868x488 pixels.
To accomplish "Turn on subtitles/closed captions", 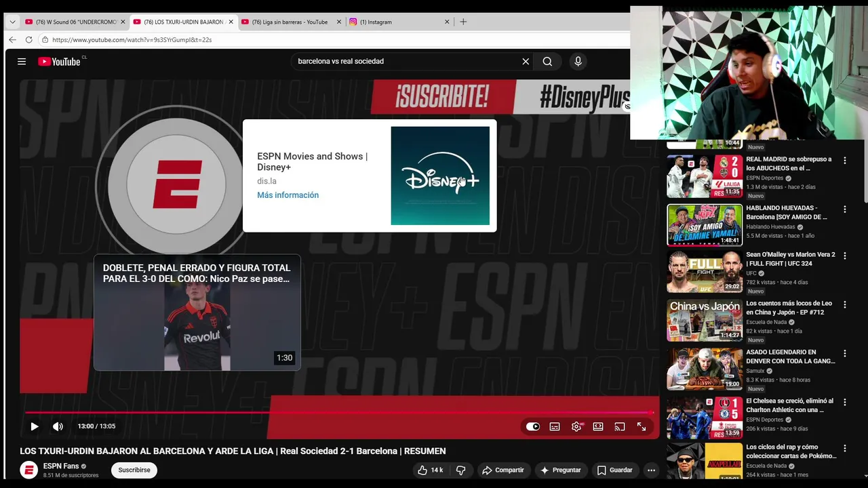I will pos(555,426).
